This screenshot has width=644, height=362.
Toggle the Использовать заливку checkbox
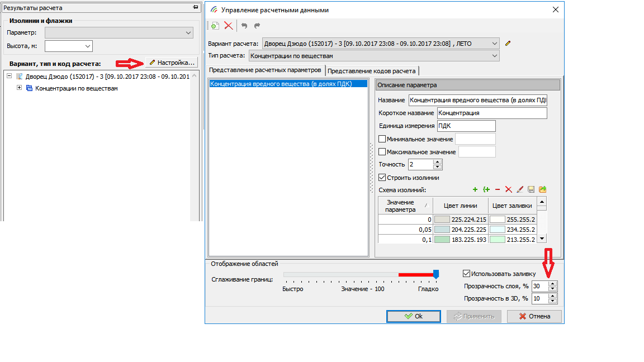click(x=466, y=274)
